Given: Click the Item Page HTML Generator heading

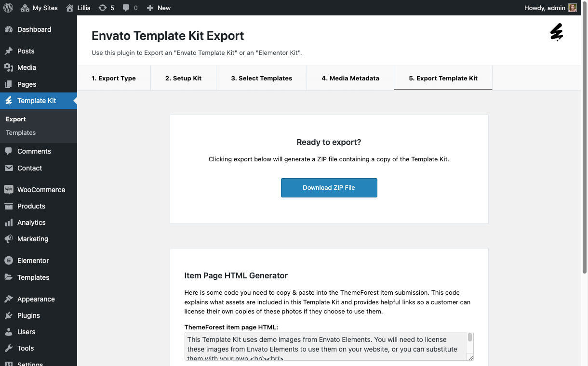Looking at the screenshot, I should point(236,275).
